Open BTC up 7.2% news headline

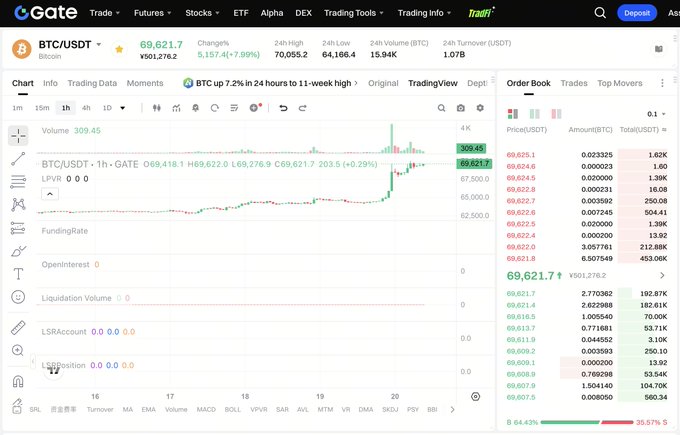pos(271,83)
